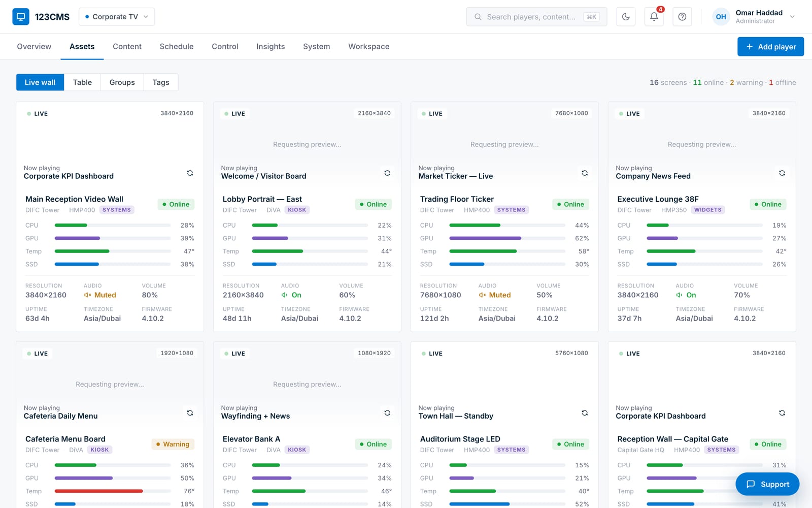Switch to Tags view

click(x=161, y=82)
